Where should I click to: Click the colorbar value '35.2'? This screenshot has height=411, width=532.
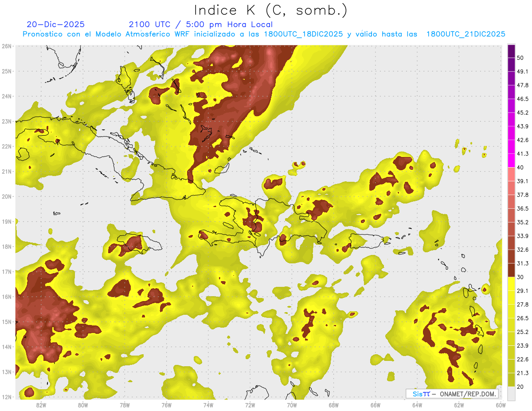[x=523, y=222]
